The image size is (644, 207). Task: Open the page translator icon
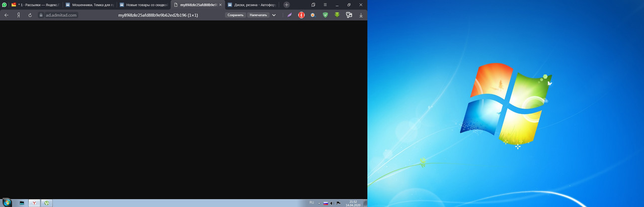pos(349,15)
